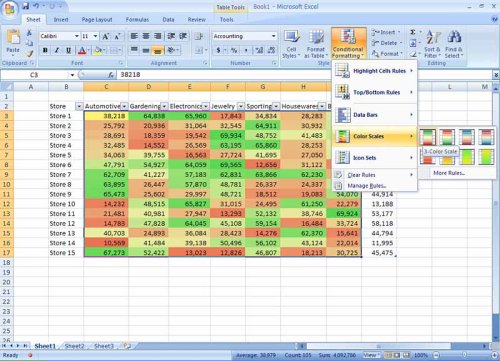Open the Conditional Formatting button

pos(348,44)
